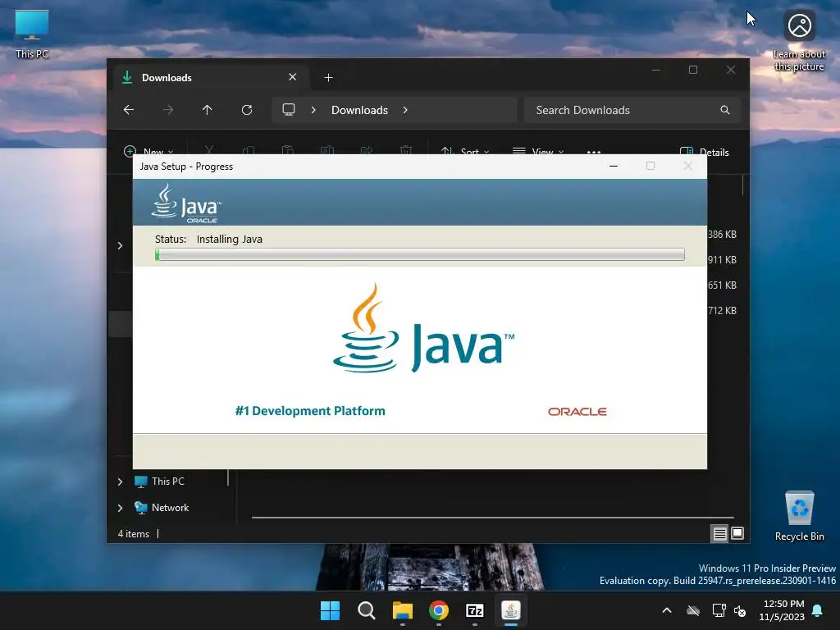Open the network tray icon
This screenshot has height=630, width=840.
point(719,610)
